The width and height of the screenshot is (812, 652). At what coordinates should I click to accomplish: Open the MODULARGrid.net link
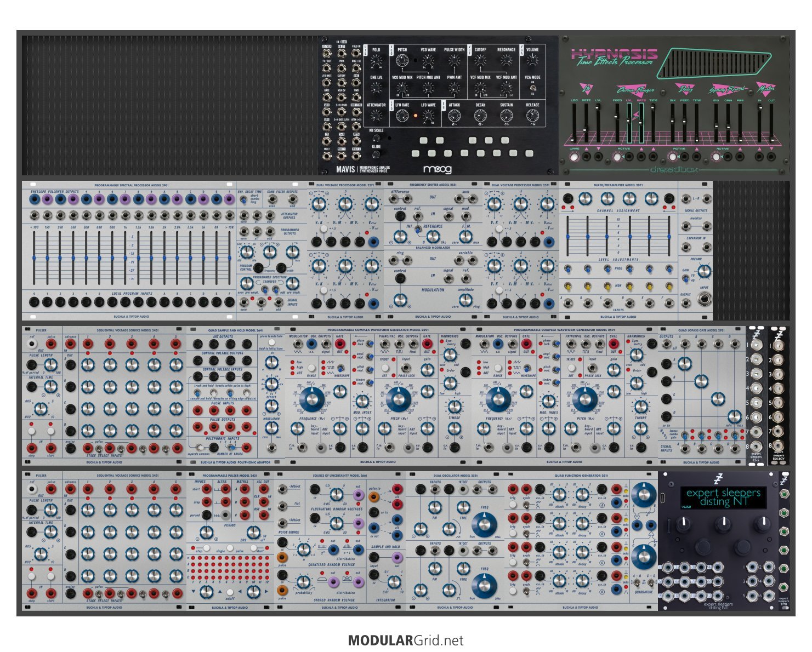click(x=406, y=640)
